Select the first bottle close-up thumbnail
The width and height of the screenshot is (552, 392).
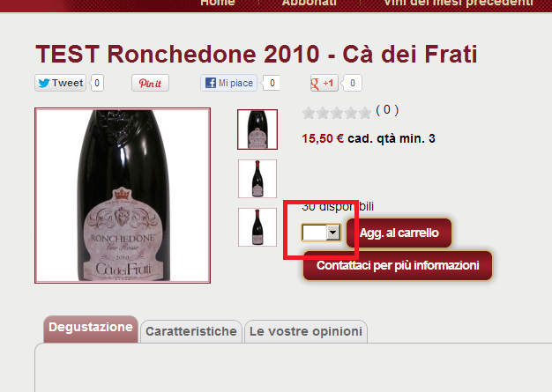pyautogui.click(x=257, y=129)
